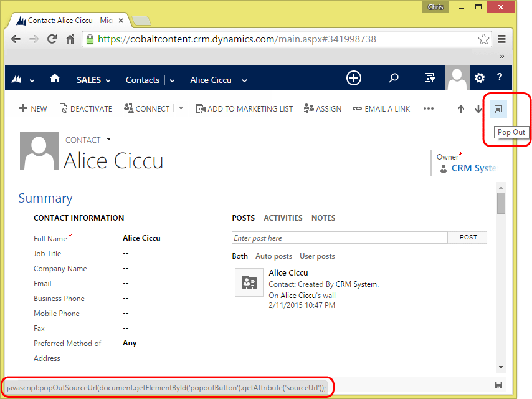Click the save disk icon in footer
The width and height of the screenshot is (532, 399).
point(498,385)
